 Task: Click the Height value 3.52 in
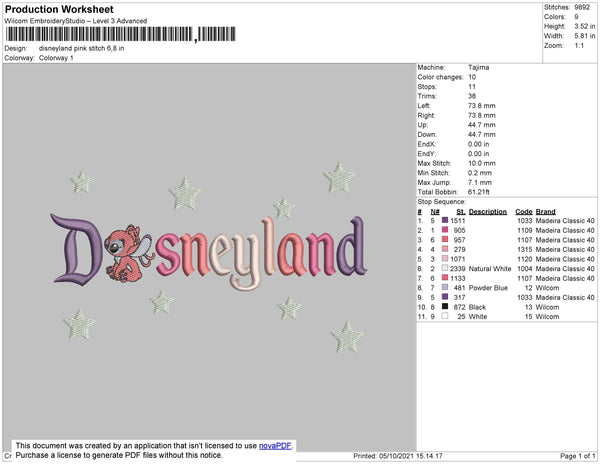click(x=585, y=26)
